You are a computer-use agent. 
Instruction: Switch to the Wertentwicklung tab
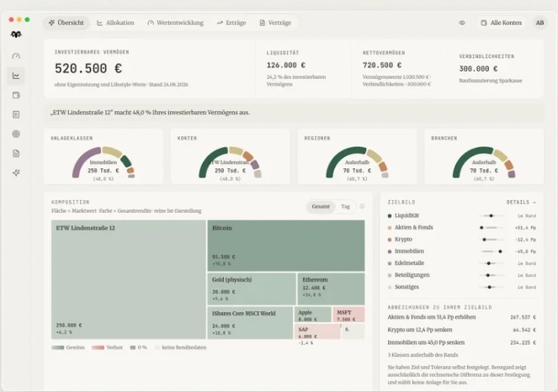click(x=175, y=23)
